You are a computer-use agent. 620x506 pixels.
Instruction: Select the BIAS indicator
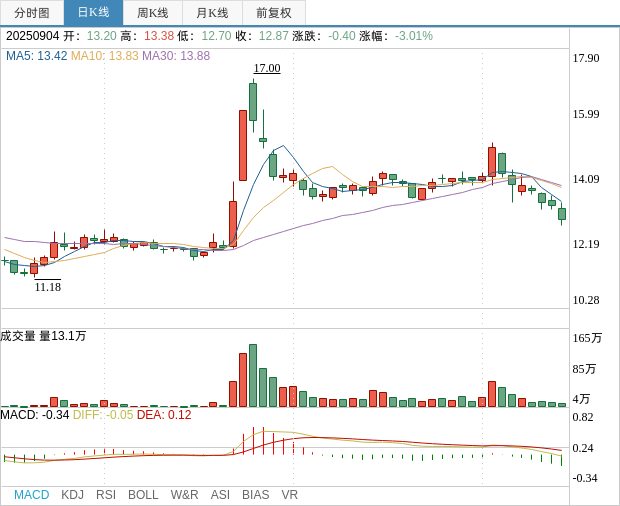tap(255, 495)
